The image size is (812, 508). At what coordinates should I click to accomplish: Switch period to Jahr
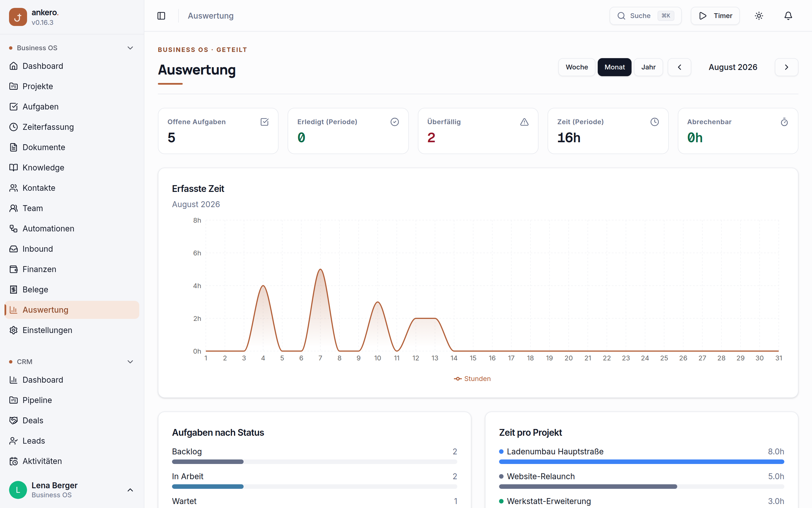(x=648, y=67)
